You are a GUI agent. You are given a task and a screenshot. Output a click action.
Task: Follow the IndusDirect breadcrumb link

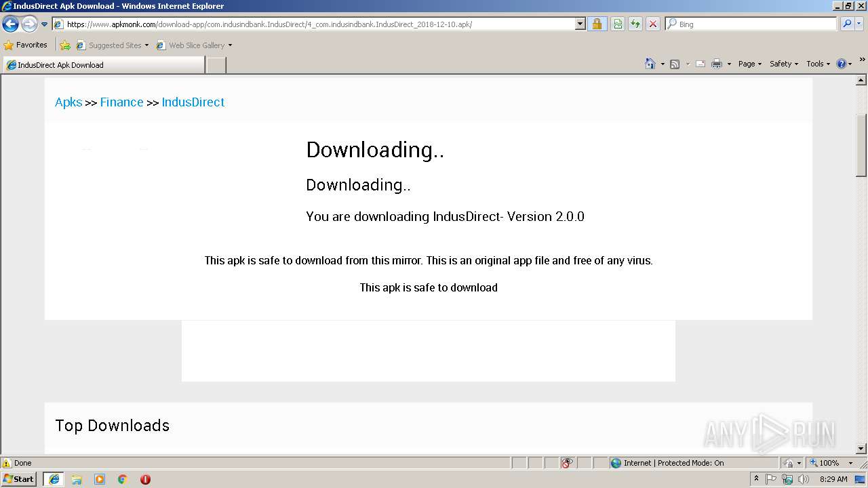pyautogui.click(x=193, y=102)
